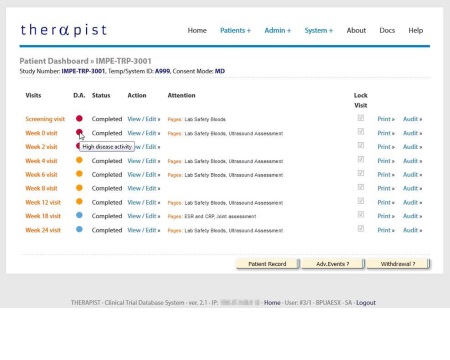Click the 'High disease activity' tooltip
Viewport: 450px width, 360px height.
(107, 147)
